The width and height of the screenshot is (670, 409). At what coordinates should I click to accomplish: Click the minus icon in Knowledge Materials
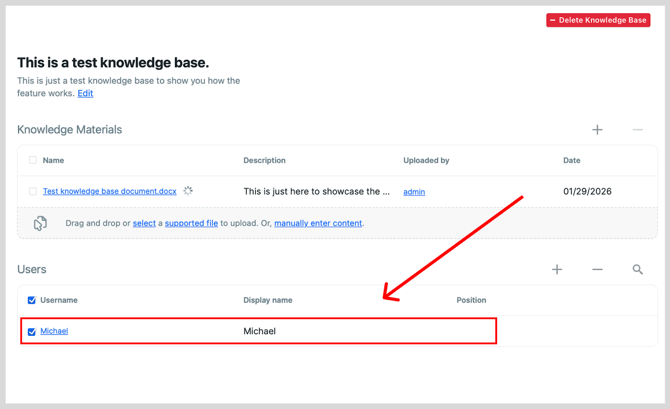638,129
